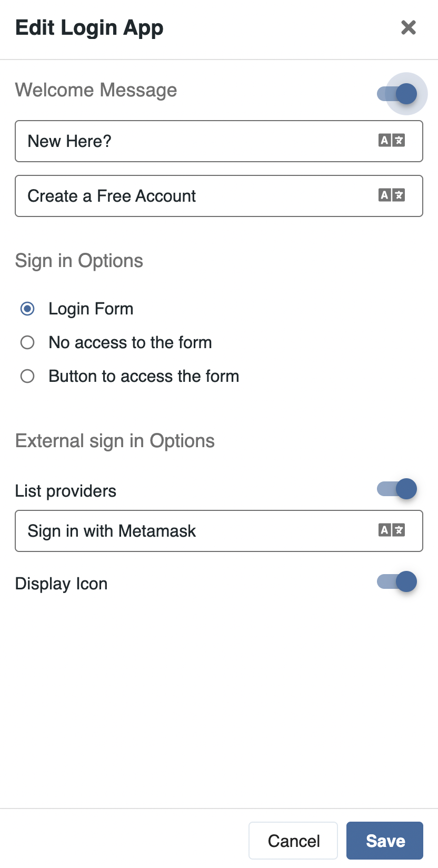Click the Sign in Options heading

pyautogui.click(x=79, y=261)
